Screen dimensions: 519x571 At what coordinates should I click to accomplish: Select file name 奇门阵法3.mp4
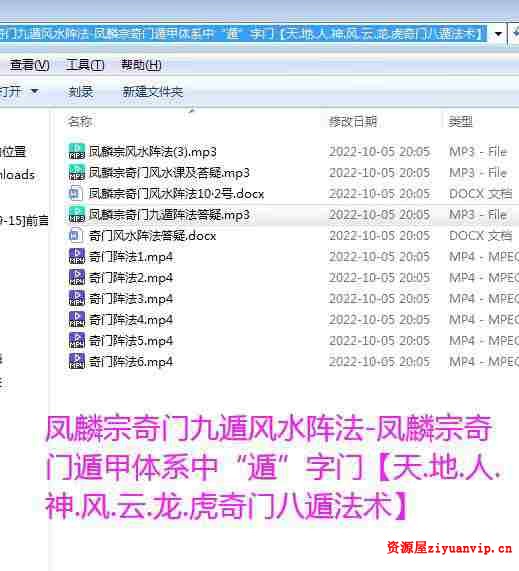click(131, 299)
